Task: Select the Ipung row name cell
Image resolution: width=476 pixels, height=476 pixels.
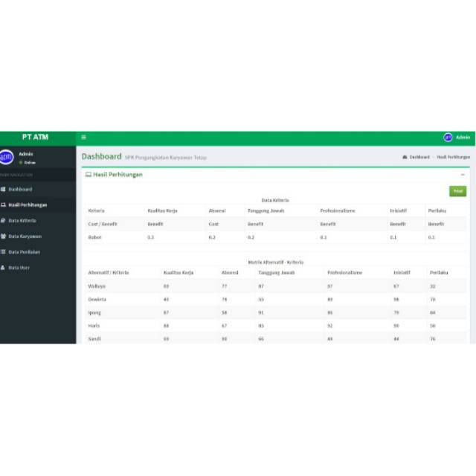Action: pos(94,312)
